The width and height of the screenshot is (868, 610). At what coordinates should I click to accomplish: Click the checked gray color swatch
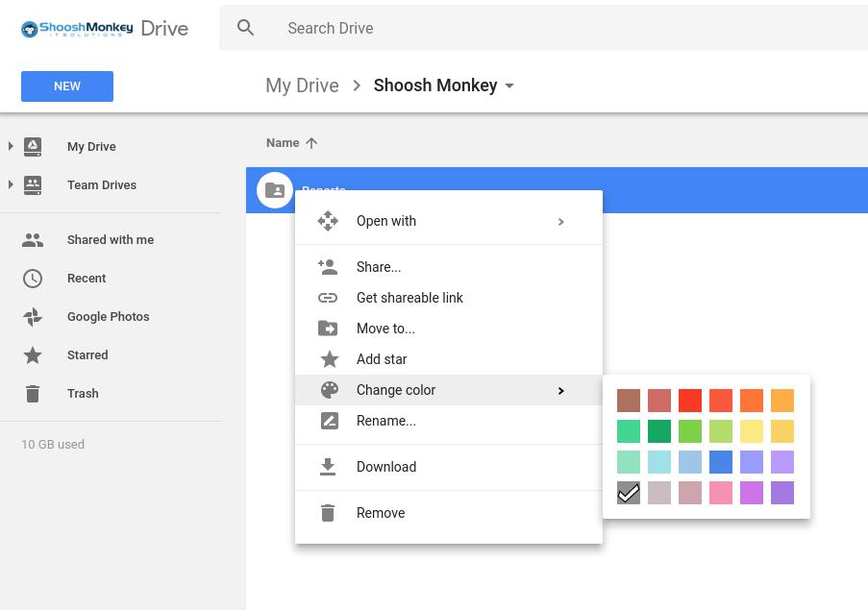click(629, 493)
